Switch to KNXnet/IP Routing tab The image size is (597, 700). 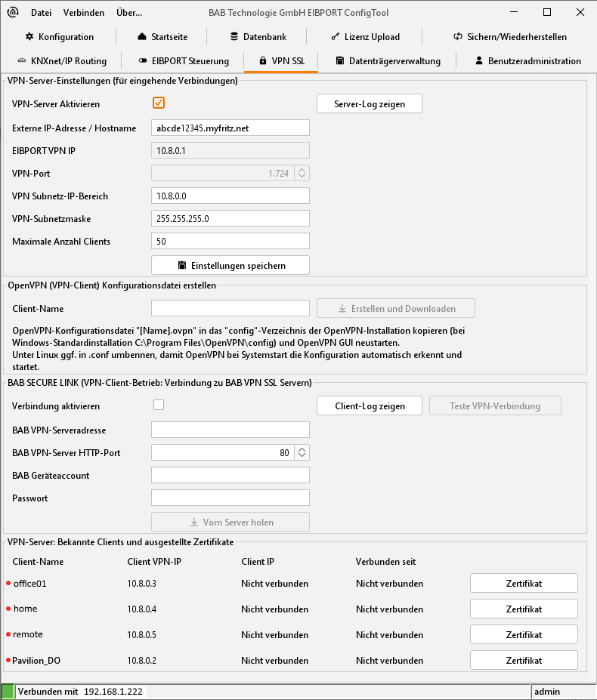click(62, 60)
